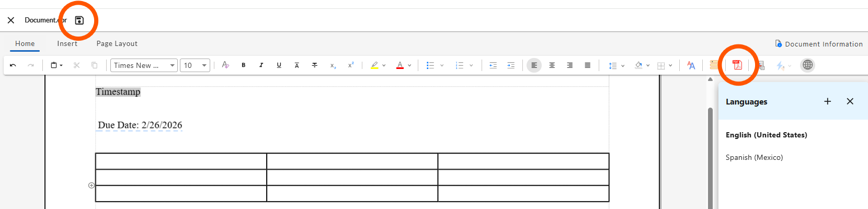
Task: Apply yellow text highlight color
Action: point(374,65)
